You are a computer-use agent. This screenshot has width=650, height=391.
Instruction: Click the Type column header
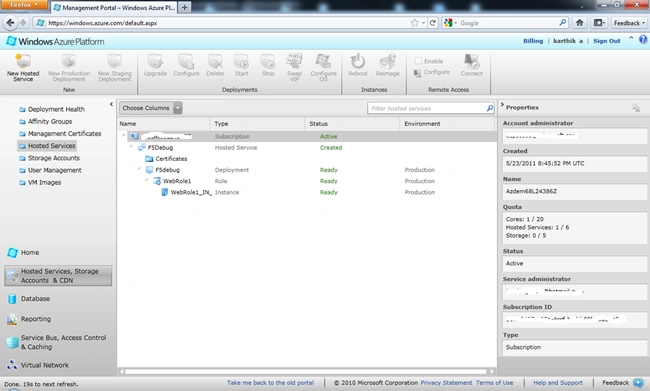pos(257,124)
